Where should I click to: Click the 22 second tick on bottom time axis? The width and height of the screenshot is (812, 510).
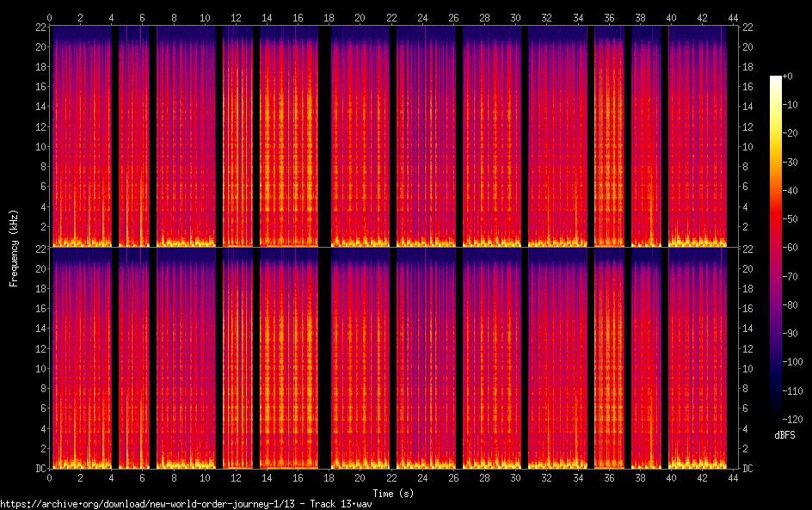(x=391, y=478)
